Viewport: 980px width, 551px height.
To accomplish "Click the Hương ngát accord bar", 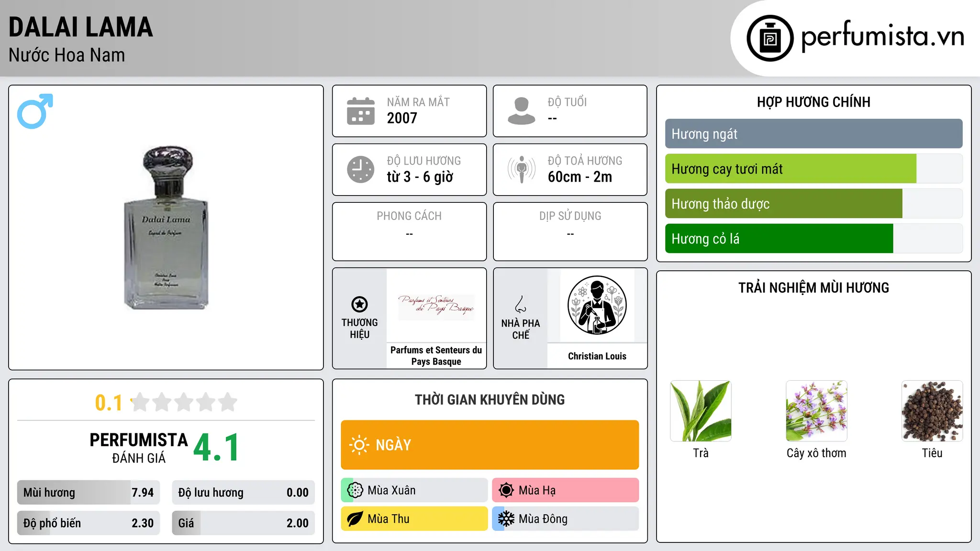I will coord(814,134).
